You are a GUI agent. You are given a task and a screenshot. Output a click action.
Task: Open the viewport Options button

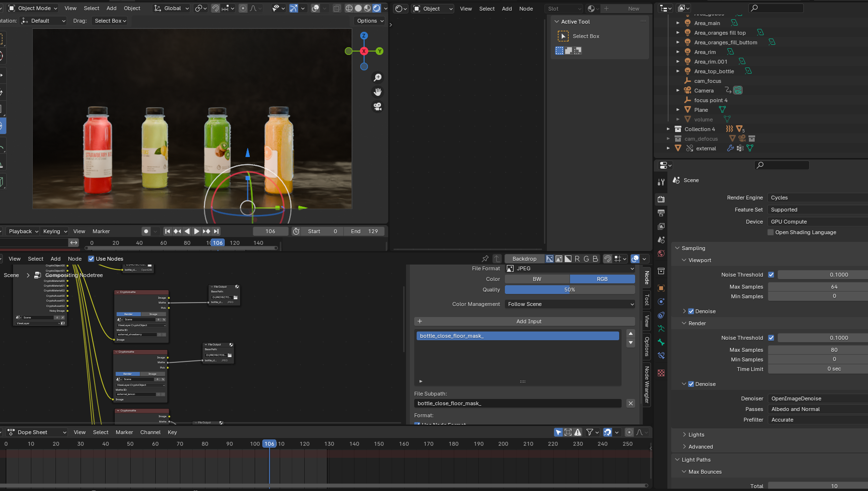click(370, 21)
